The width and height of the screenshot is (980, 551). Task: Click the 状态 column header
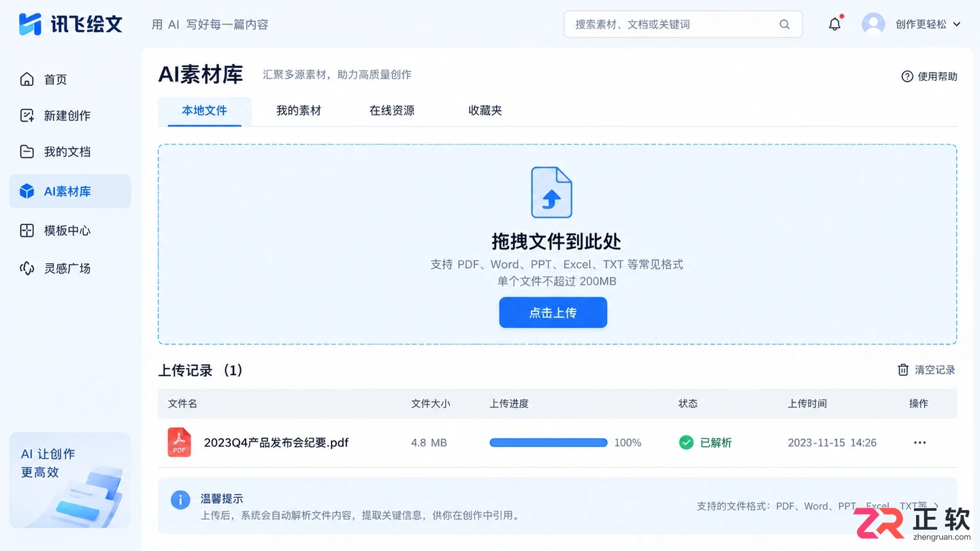point(688,403)
